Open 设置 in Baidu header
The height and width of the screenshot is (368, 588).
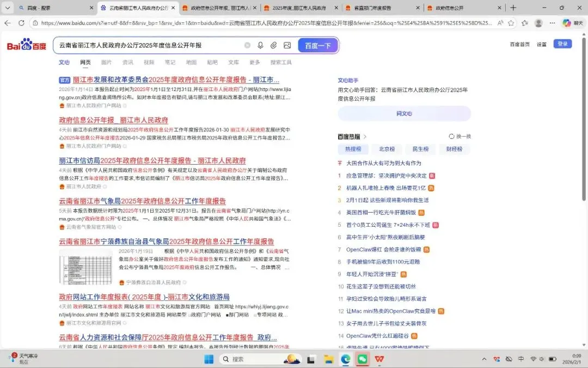(x=542, y=44)
